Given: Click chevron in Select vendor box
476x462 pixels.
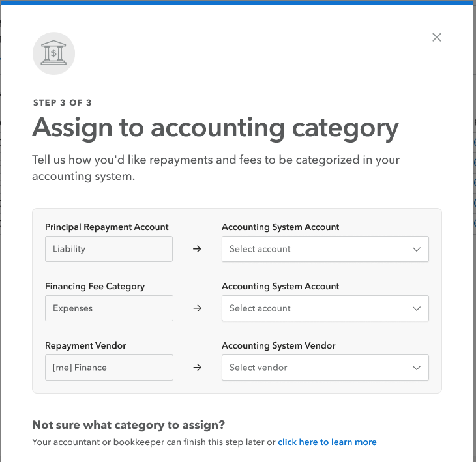Looking at the screenshot, I should [x=417, y=368].
